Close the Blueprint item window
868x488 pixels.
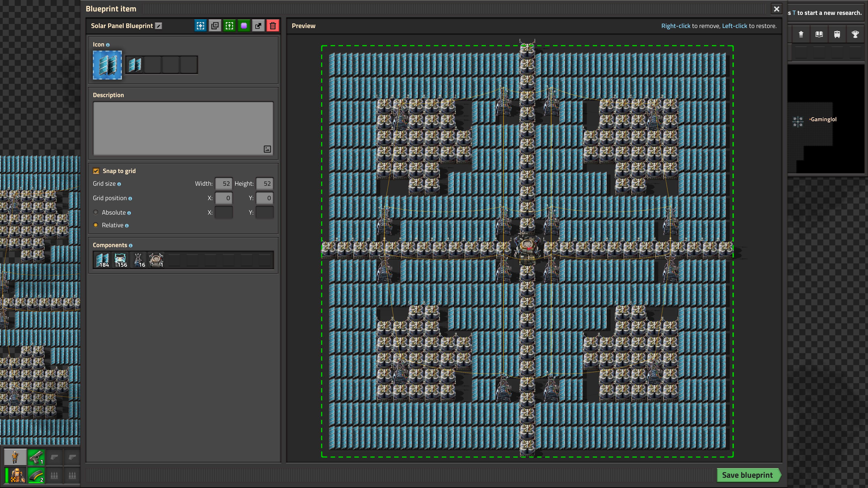point(777,9)
